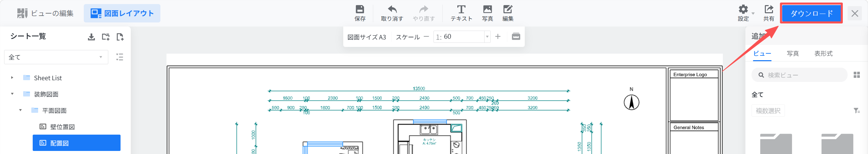
Task: Click the 図面サイズ A3 label
Action: (367, 37)
